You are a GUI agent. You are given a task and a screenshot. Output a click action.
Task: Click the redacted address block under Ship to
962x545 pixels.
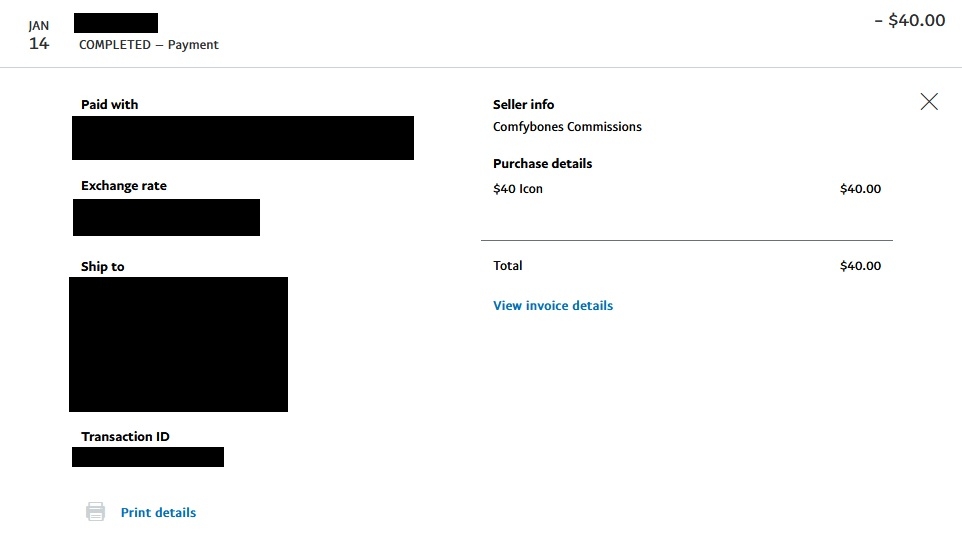178,344
